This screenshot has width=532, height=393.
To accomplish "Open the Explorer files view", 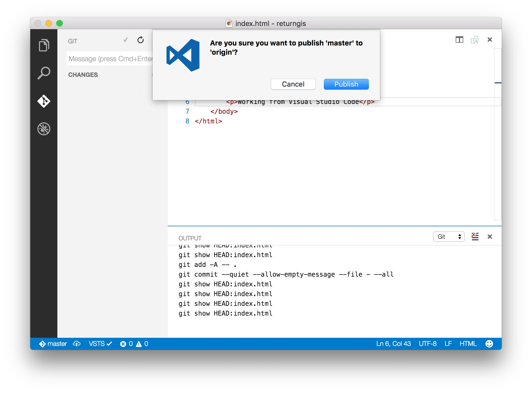I will 44,45.
